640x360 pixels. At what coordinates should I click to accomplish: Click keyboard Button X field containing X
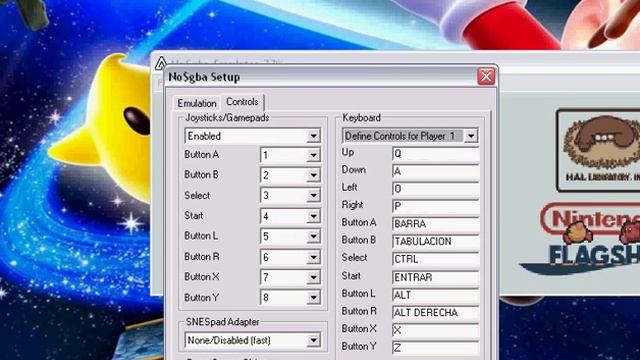click(436, 330)
